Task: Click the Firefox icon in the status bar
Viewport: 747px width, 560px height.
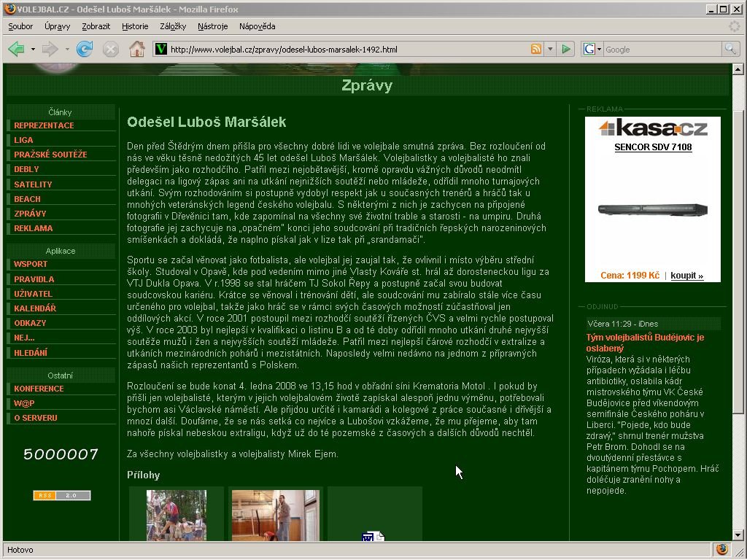Action: click(721, 549)
